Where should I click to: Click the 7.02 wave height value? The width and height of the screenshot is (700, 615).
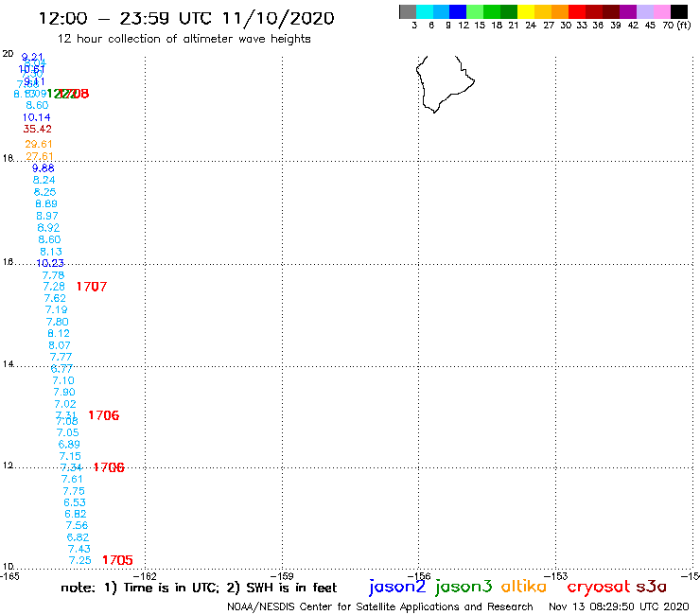(65, 404)
